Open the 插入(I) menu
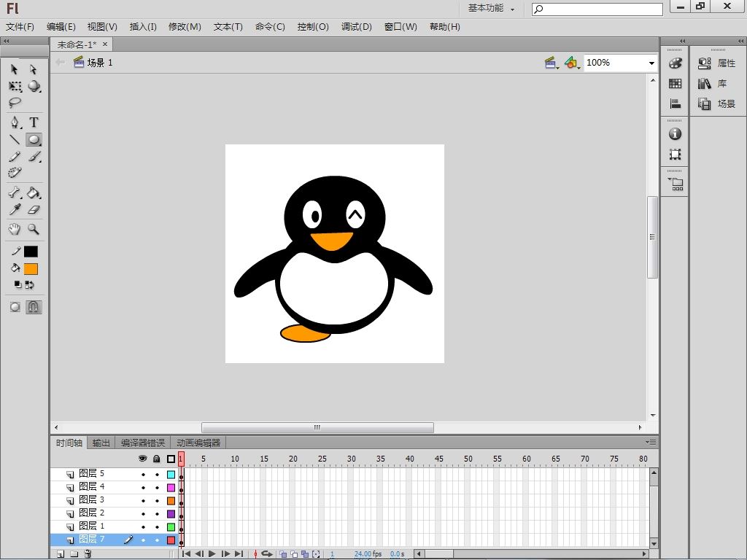 point(143,27)
